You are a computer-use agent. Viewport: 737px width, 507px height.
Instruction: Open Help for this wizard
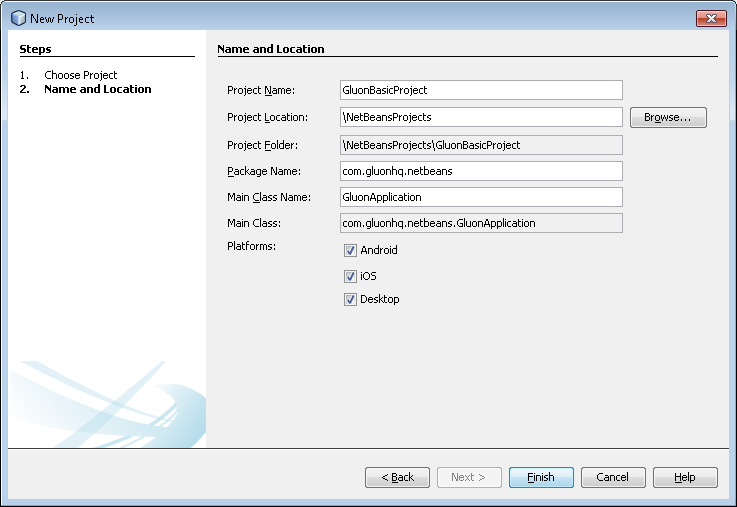[685, 477]
